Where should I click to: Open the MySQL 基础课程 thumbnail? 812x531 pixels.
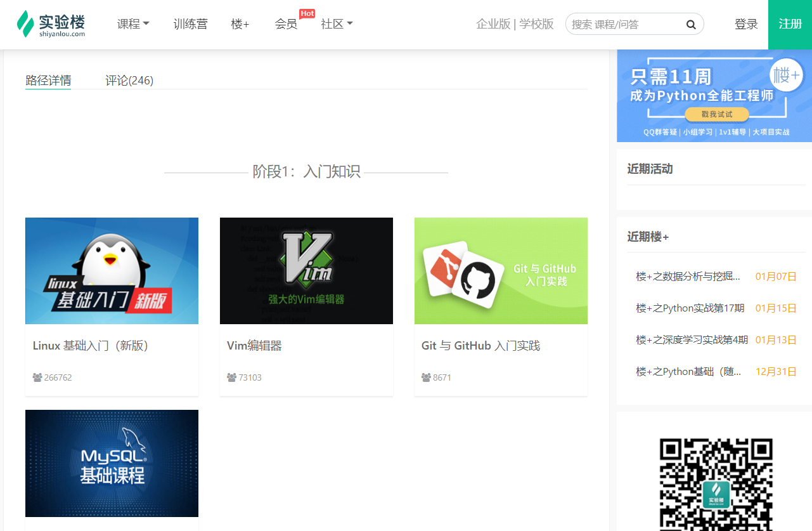(x=112, y=463)
